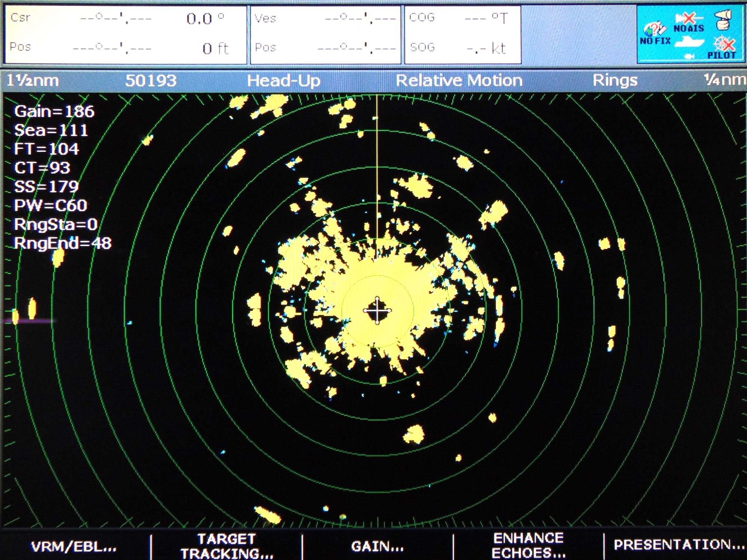Toggle the Rings display setting
This screenshot has height=560, width=747.
(x=615, y=81)
